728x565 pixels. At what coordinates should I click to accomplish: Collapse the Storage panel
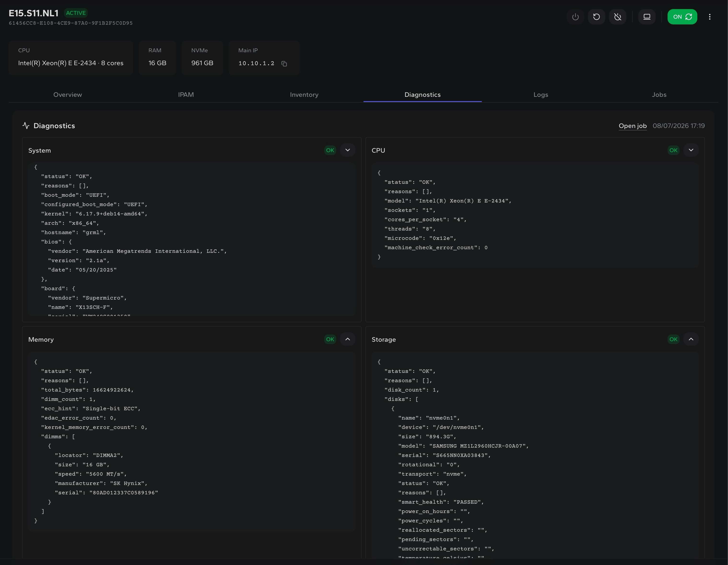[691, 339]
